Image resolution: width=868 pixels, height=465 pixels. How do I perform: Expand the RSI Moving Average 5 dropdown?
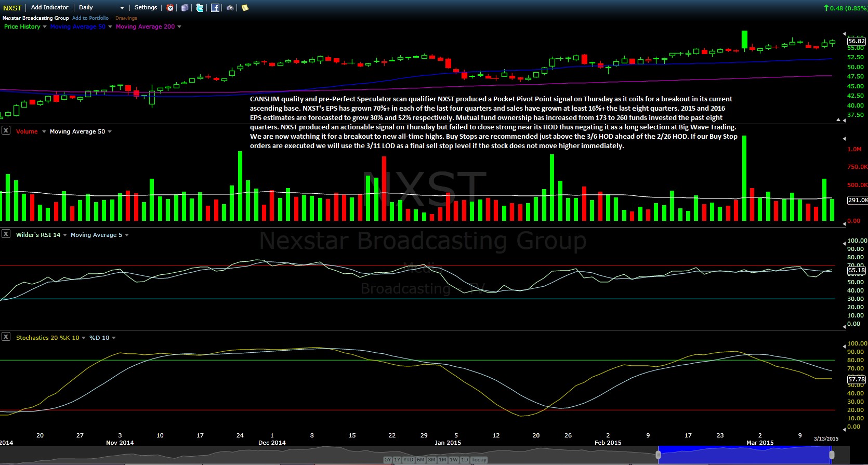tap(127, 235)
